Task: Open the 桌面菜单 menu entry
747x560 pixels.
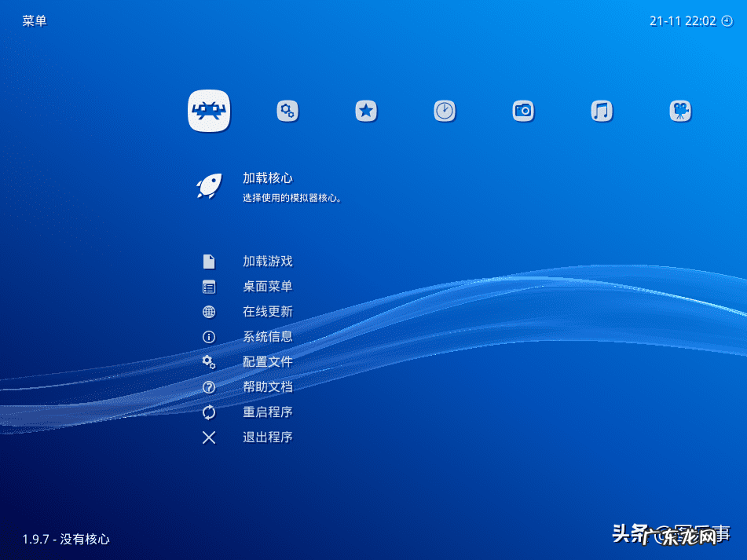Action: [x=267, y=287]
